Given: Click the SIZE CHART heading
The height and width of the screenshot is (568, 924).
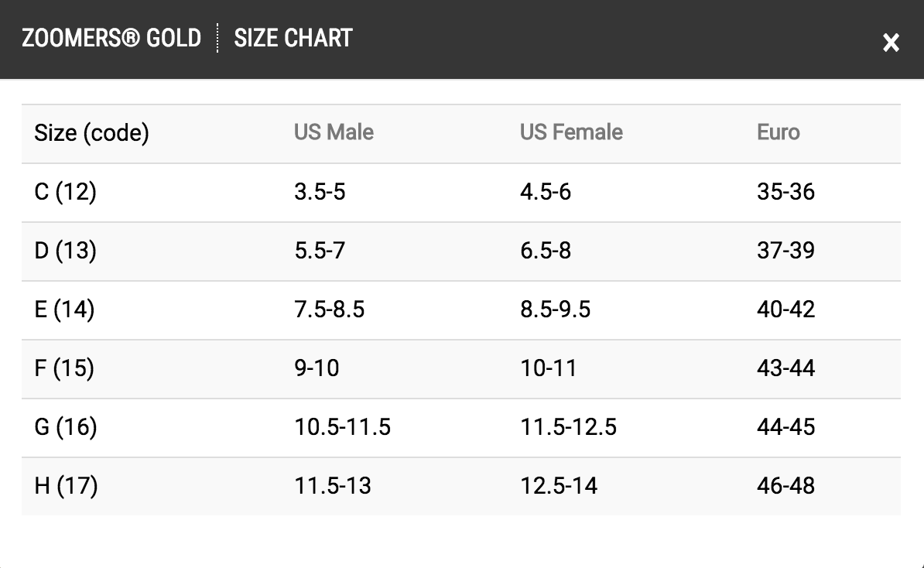Looking at the screenshot, I should [x=293, y=38].
